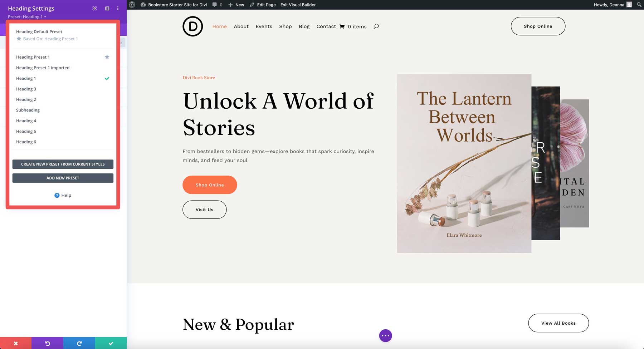Select the Subheading preset from the list
This screenshot has height=349, width=644.
[28, 110]
